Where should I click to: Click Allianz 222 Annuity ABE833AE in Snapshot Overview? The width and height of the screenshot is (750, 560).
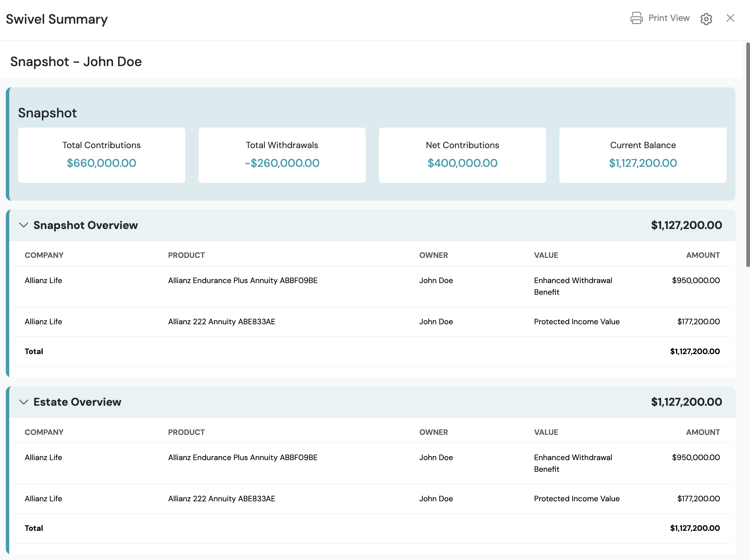[x=222, y=321]
